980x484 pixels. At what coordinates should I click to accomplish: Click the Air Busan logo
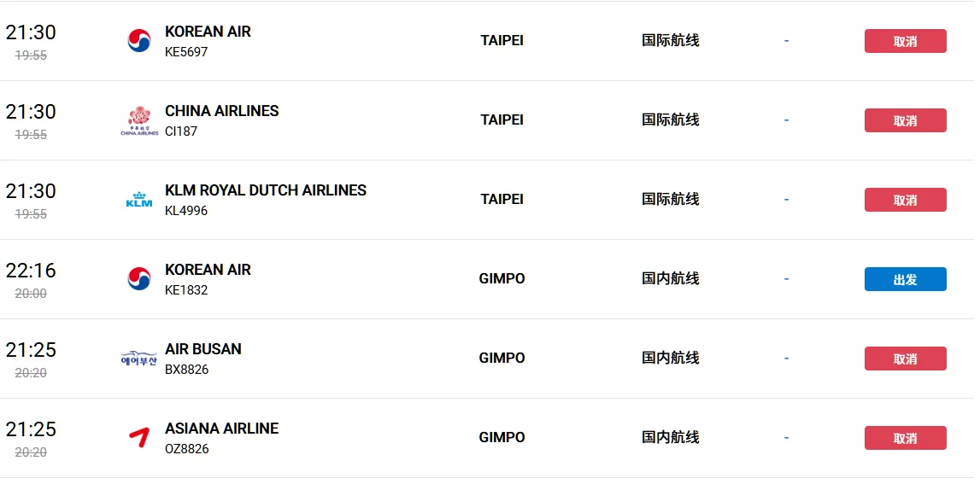point(138,359)
